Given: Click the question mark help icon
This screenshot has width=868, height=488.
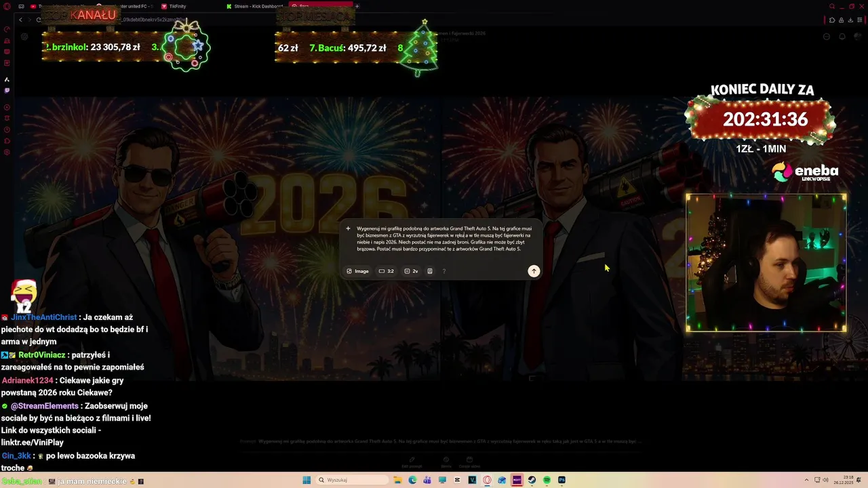Looking at the screenshot, I should (444, 271).
